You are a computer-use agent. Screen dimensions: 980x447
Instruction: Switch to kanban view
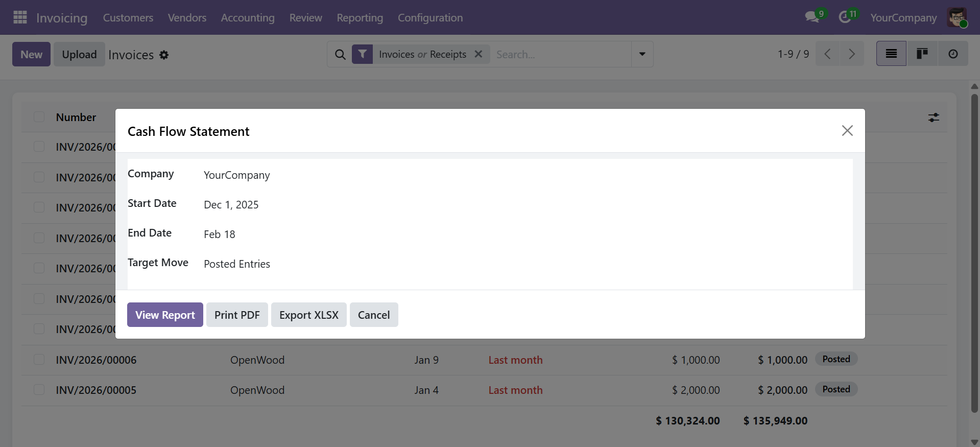pyautogui.click(x=922, y=54)
